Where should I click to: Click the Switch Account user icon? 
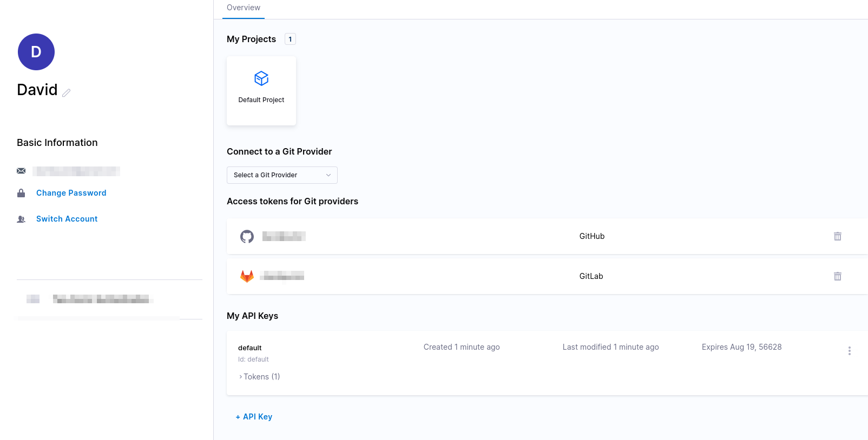point(21,219)
